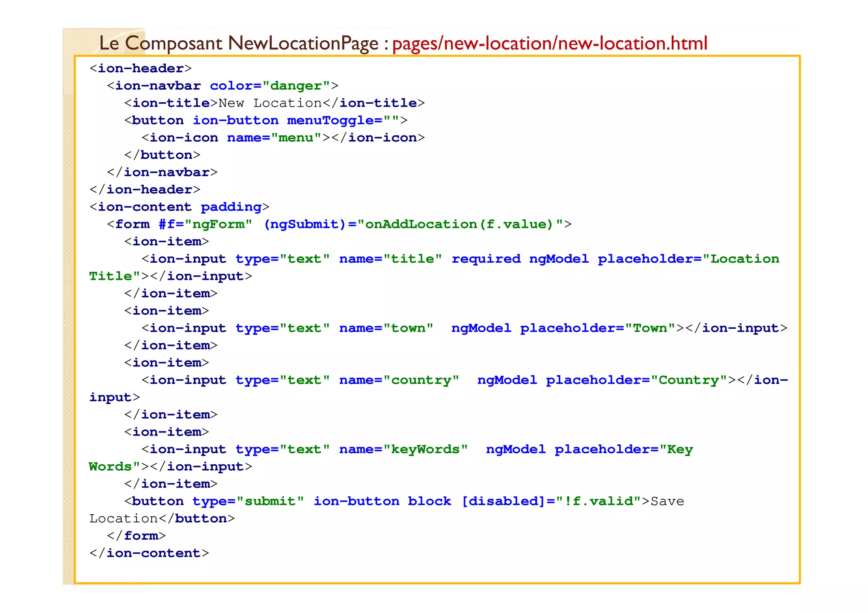Viewport: 868px width, 613px height.
Task: Click the ion-input line with name="keyWords"
Action: pyautogui.click(x=417, y=449)
